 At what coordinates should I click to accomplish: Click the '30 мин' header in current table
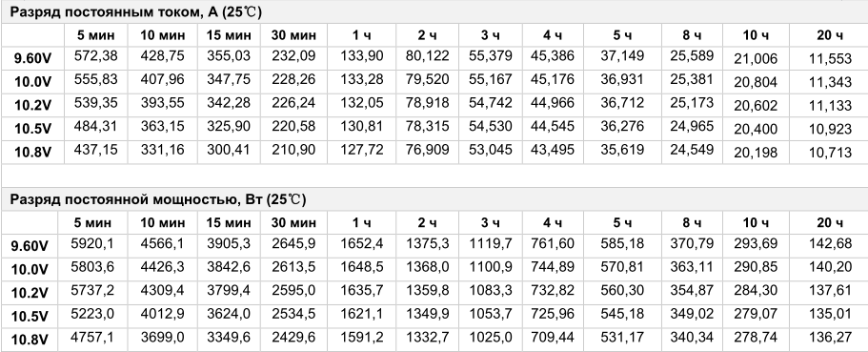(x=293, y=35)
